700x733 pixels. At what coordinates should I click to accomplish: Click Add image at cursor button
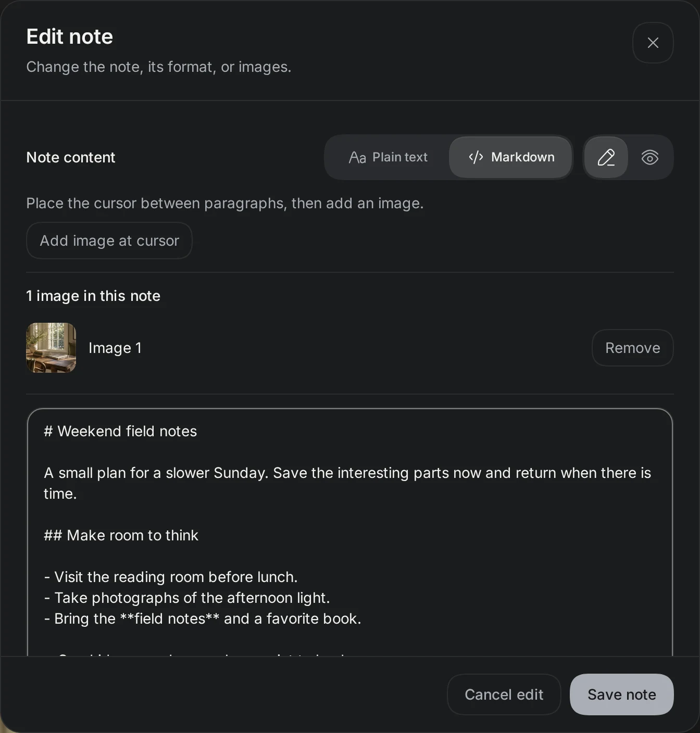(x=109, y=241)
